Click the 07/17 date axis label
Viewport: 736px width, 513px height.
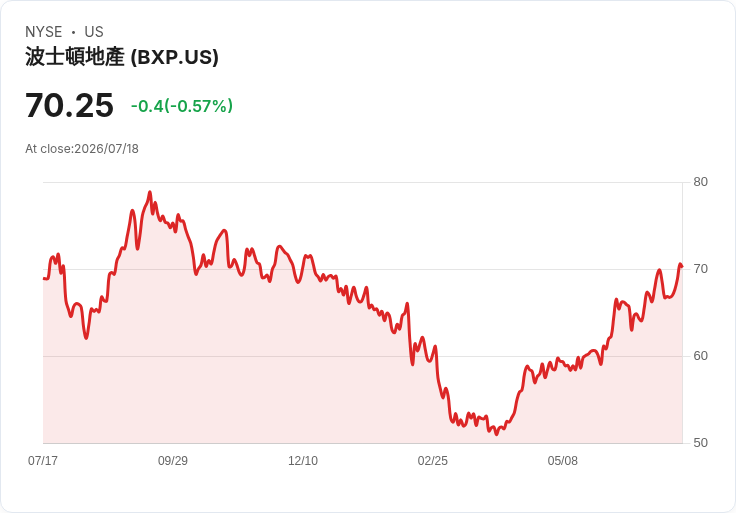(43, 460)
